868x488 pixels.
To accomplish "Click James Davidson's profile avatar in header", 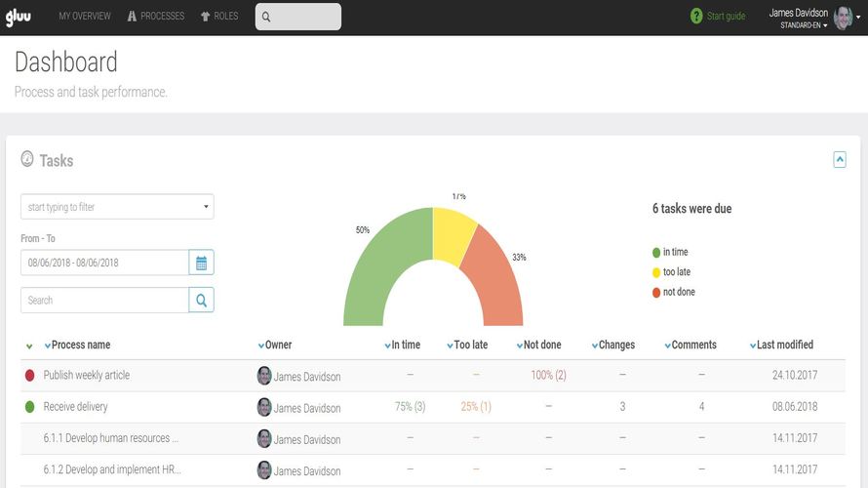I will 843,18.
